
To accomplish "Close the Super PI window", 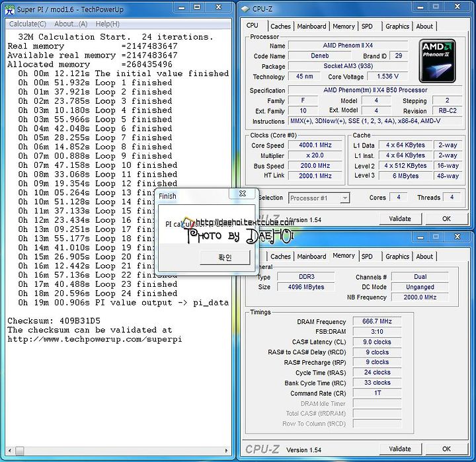I will click(219, 7).
